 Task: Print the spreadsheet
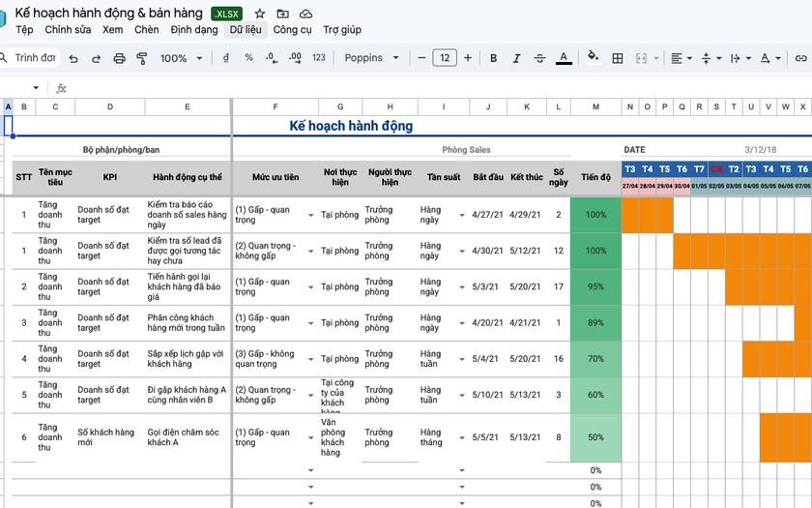coord(119,59)
